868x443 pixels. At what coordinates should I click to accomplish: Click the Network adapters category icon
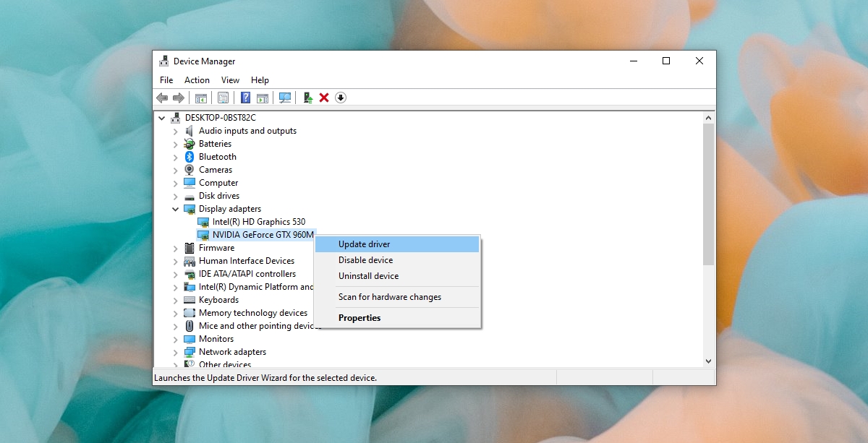tap(190, 352)
